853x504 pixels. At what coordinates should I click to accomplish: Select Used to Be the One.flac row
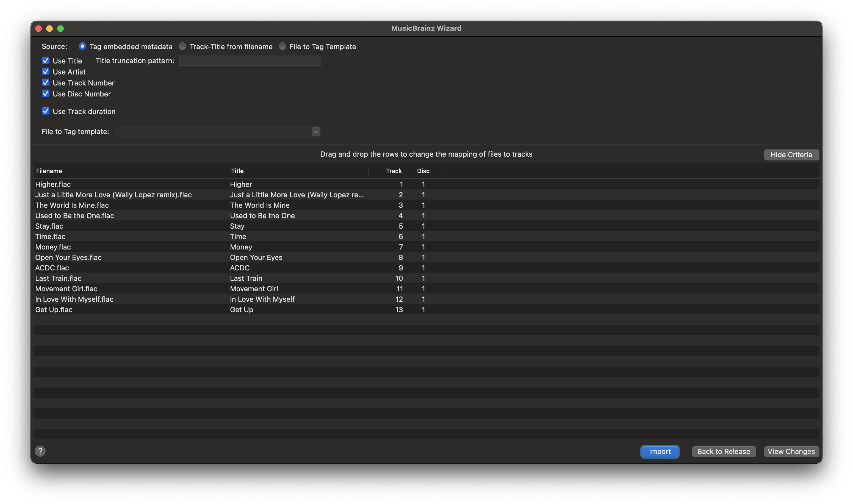[x=426, y=215]
